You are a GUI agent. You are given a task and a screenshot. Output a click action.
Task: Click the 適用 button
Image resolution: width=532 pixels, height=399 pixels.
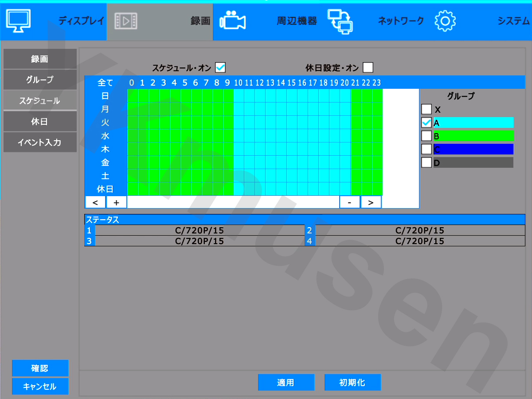(x=286, y=383)
